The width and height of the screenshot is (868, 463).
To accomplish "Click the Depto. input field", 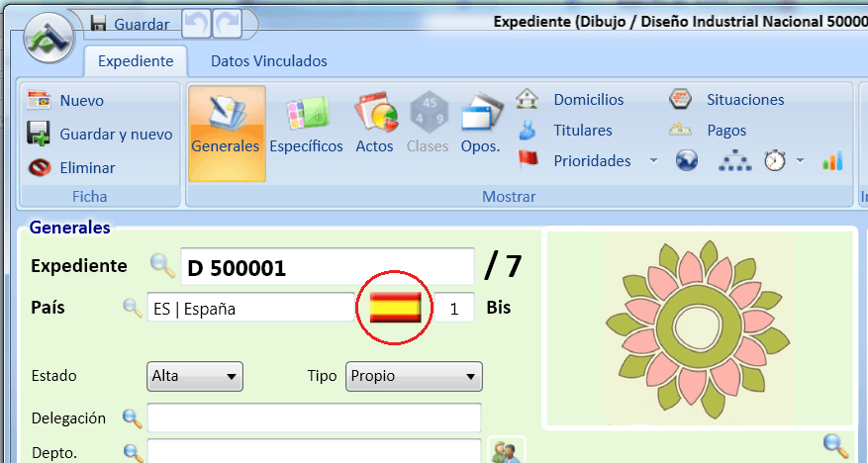I will (x=314, y=451).
